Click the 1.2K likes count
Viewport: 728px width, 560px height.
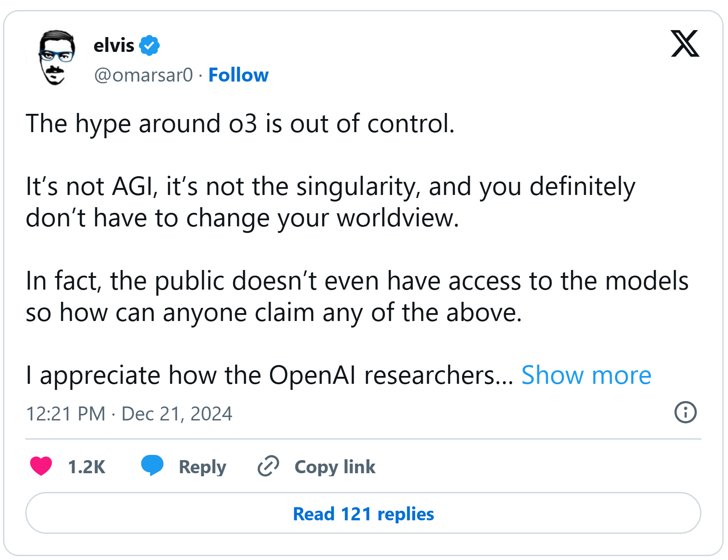86,467
